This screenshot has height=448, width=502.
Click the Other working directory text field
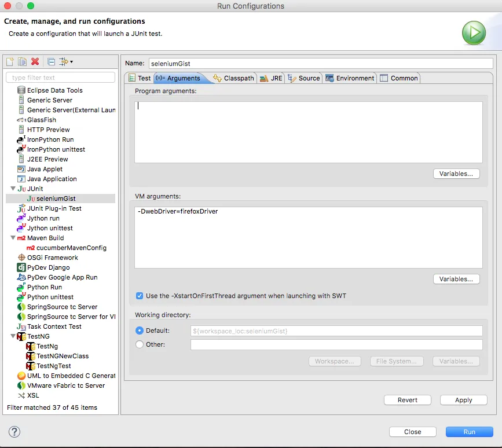[x=336, y=344]
